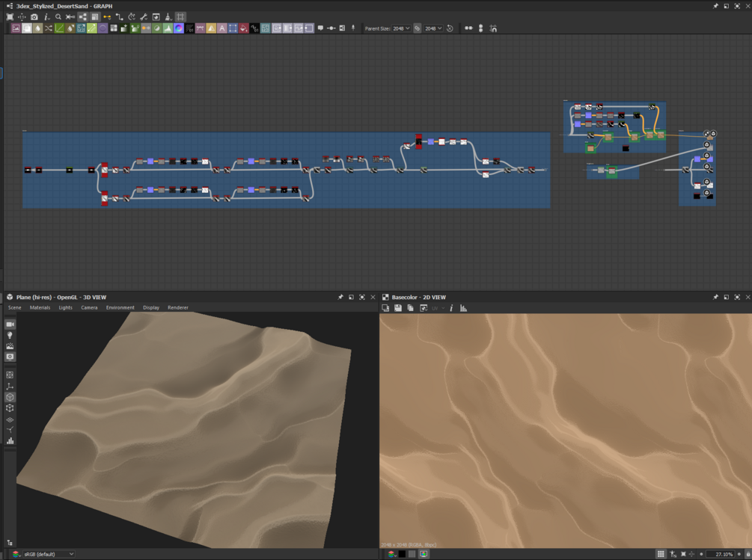Add a Blend node from the node toolbar

pos(27,28)
